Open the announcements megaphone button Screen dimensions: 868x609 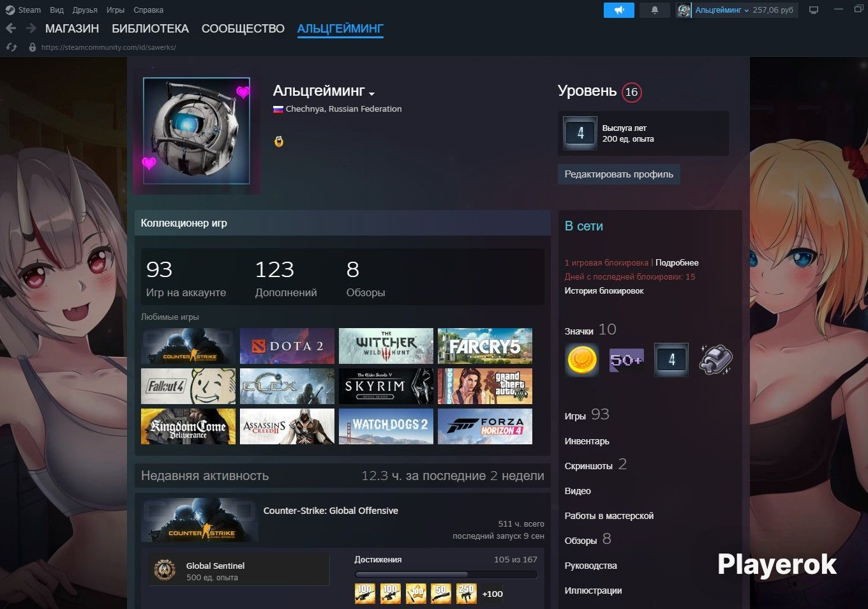click(619, 10)
